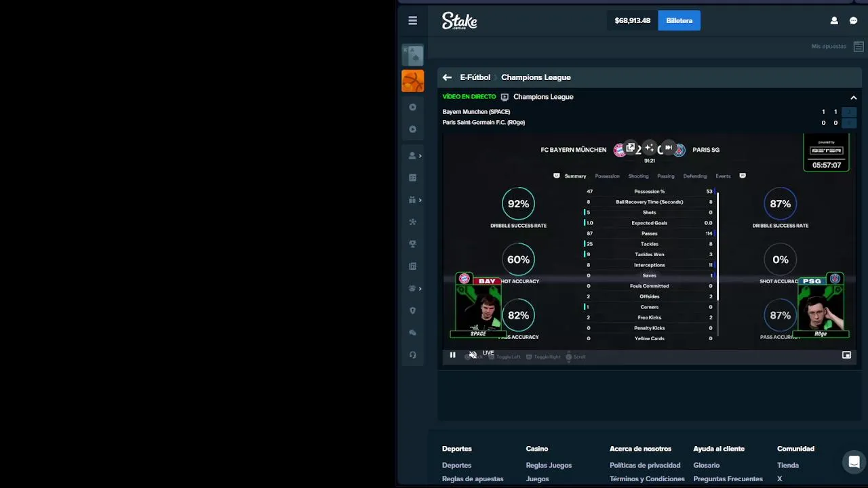Click the 05:57:07 timer in video
868x488 pixels.
[827, 165]
